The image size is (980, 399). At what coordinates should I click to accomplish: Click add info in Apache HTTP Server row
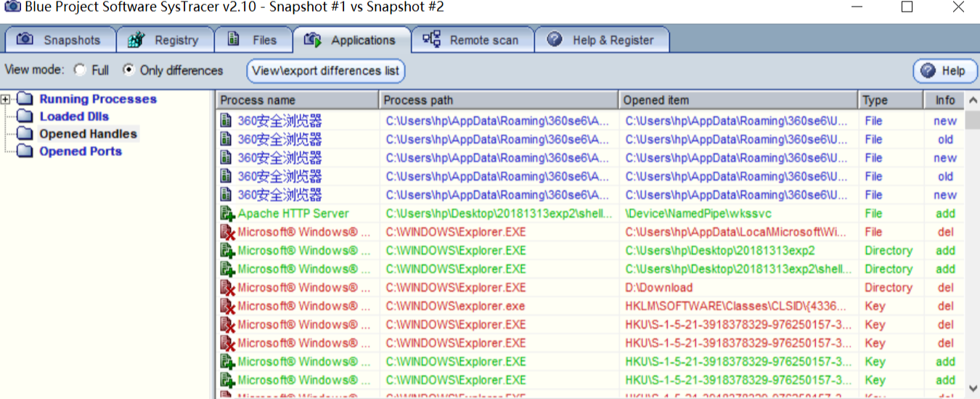click(x=945, y=213)
